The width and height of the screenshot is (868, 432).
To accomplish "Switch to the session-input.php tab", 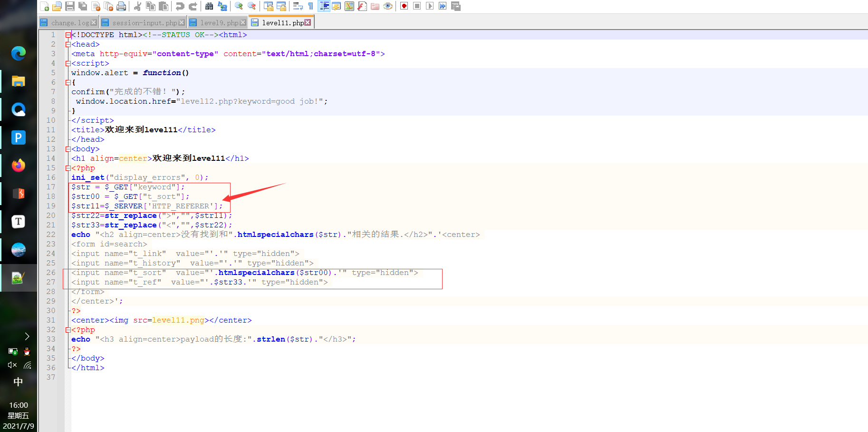I will point(143,22).
